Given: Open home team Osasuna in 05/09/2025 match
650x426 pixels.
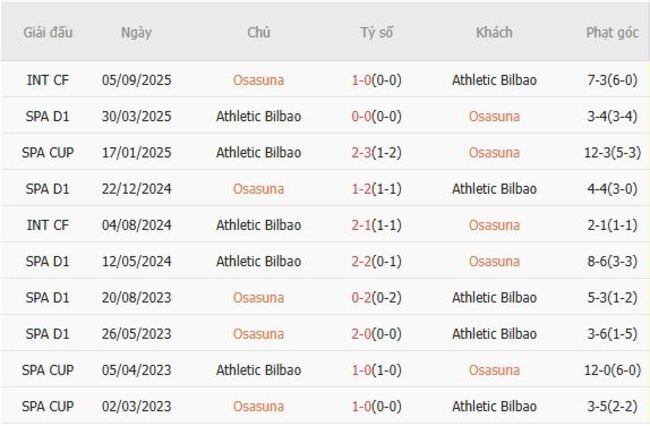Looking at the screenshot, I should click(x=258, y=80).
